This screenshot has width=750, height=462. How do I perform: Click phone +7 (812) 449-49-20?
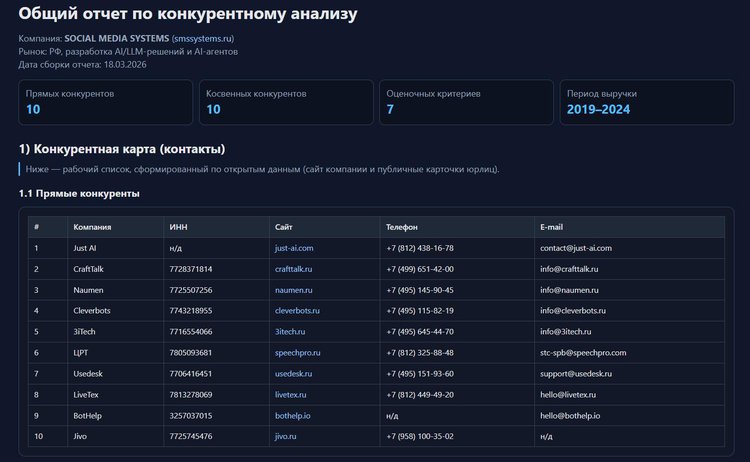[420, 395]
